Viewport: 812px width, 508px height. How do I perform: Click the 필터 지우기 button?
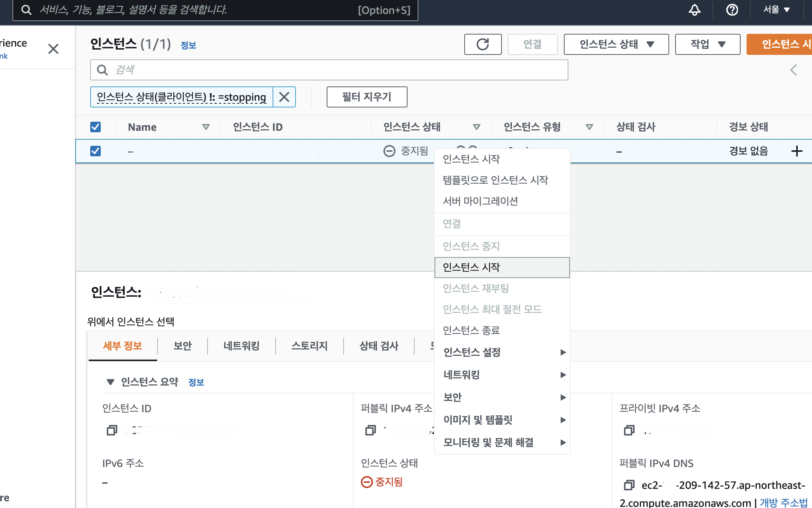pos(367,97)
